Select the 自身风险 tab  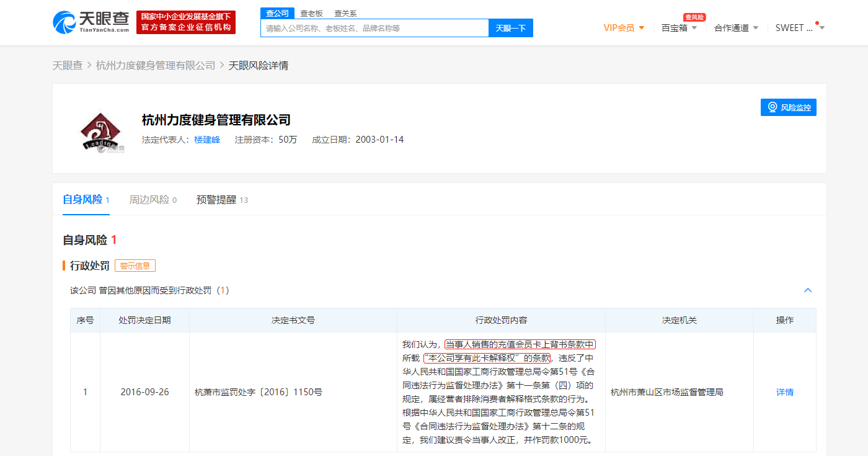[x=86, y=200]
